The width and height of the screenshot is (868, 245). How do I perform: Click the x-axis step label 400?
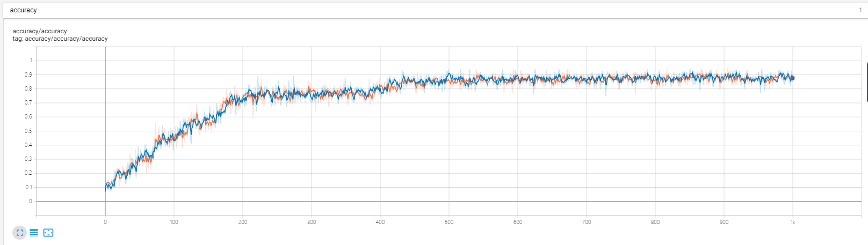(380, 222)
